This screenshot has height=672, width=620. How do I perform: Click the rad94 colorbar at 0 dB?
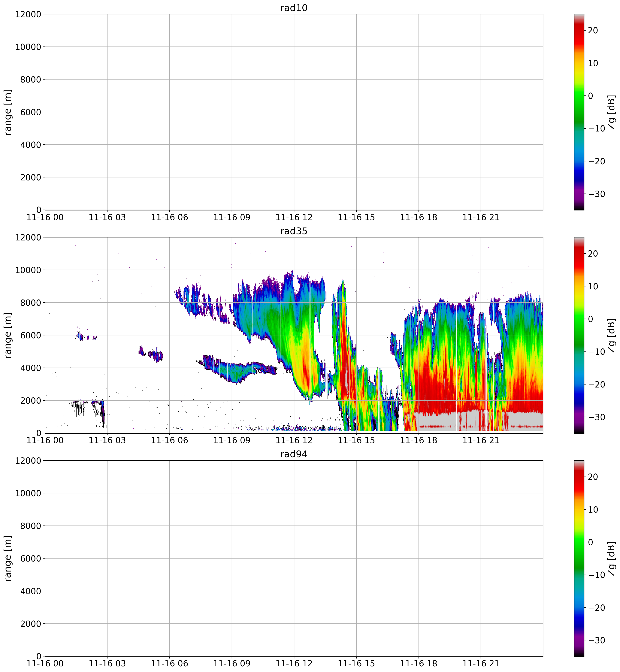tap(579, 542)
